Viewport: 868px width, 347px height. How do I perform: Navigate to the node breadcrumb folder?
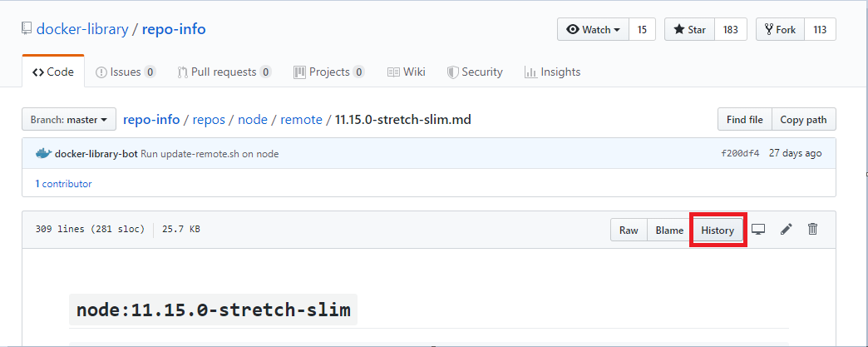click(x=253, y=120)
